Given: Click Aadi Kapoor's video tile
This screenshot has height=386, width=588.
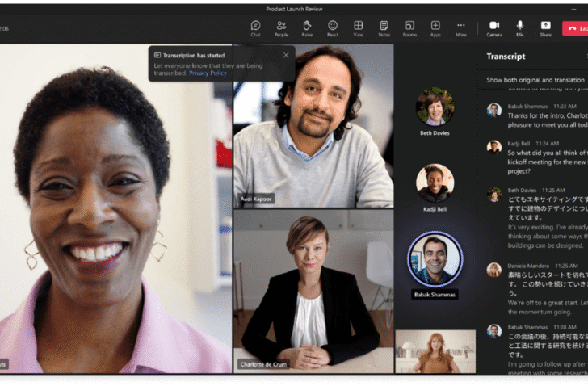Looking at the screenshot, I should pos(313,126).
